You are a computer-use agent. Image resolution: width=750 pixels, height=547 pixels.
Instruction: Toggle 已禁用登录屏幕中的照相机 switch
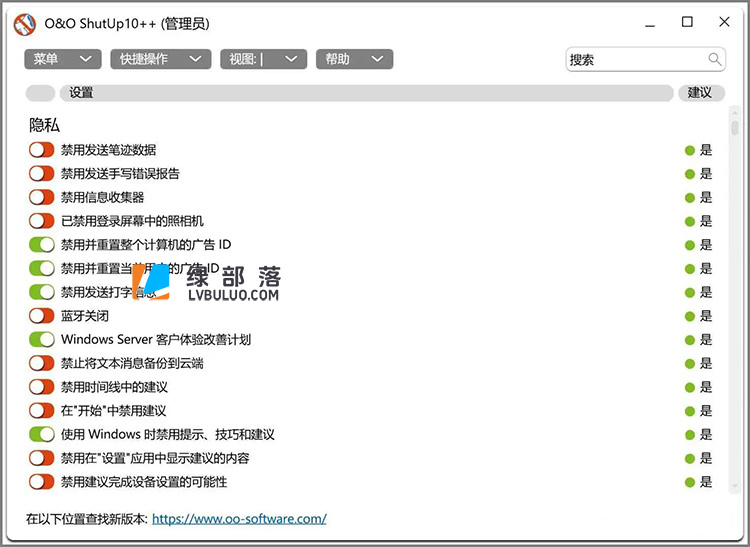pos(42,221)
